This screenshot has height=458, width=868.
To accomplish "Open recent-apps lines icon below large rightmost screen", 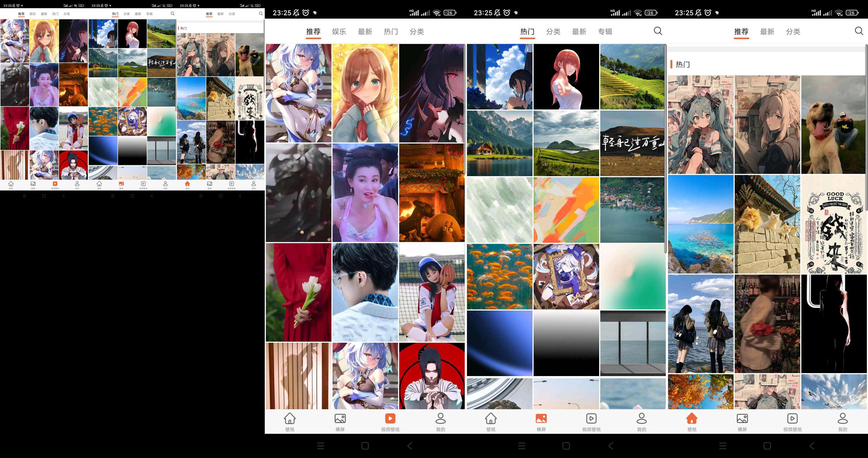I will (723, 446).
